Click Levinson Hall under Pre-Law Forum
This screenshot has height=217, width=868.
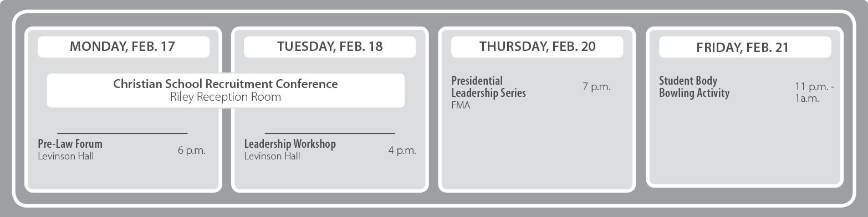(x=66, y=156)
